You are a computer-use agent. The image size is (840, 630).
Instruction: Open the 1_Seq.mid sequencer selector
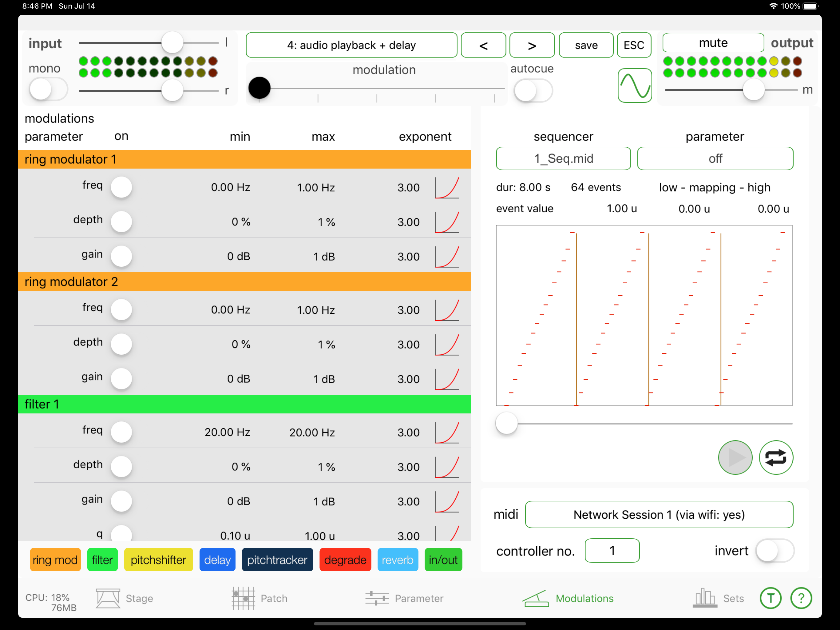tap(563, 158)
